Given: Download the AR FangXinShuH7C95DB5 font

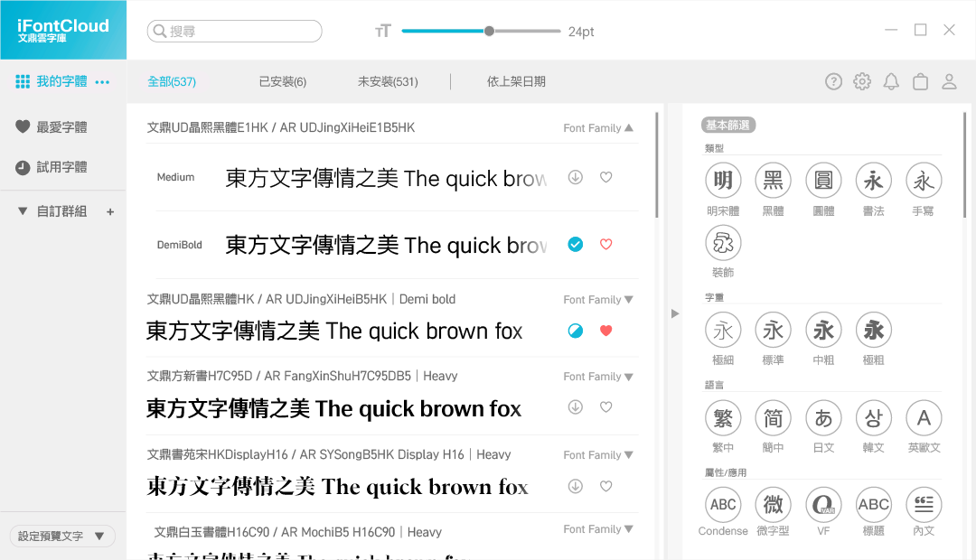Looking at the screenshot, I should point(575,409).
